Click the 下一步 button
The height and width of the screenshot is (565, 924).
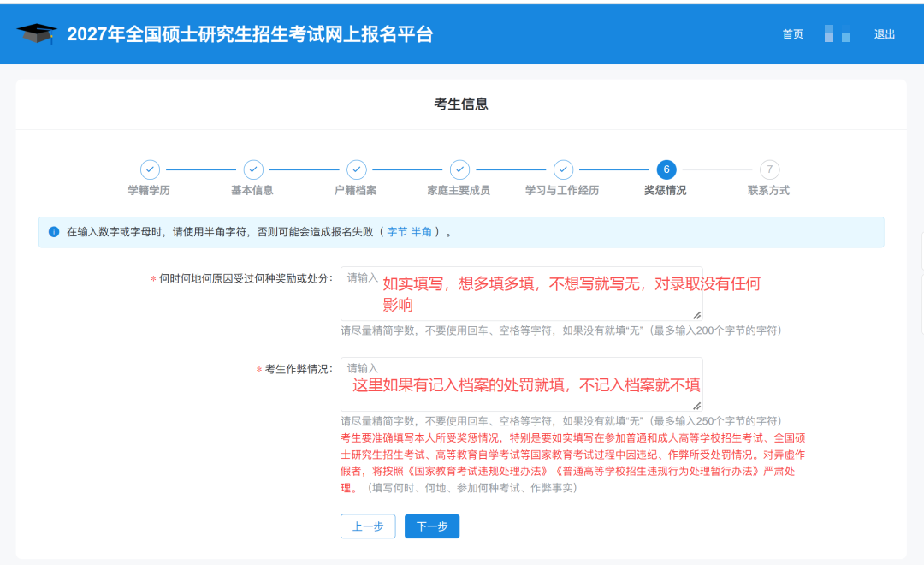point(432,526)
